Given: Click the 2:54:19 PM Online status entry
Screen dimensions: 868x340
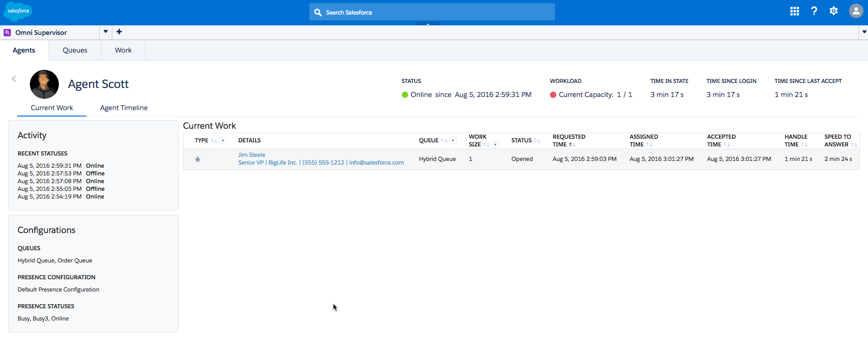Looking at the screenshot, I should [61, 197].
